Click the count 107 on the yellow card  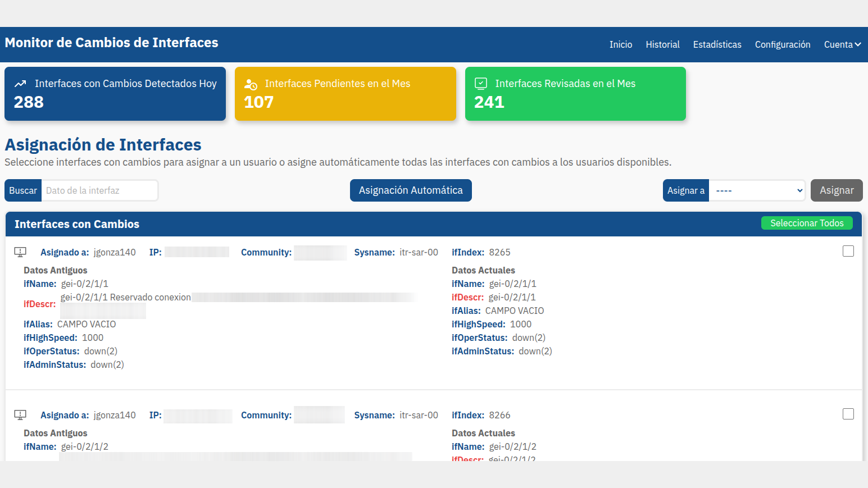coord(258,102)
